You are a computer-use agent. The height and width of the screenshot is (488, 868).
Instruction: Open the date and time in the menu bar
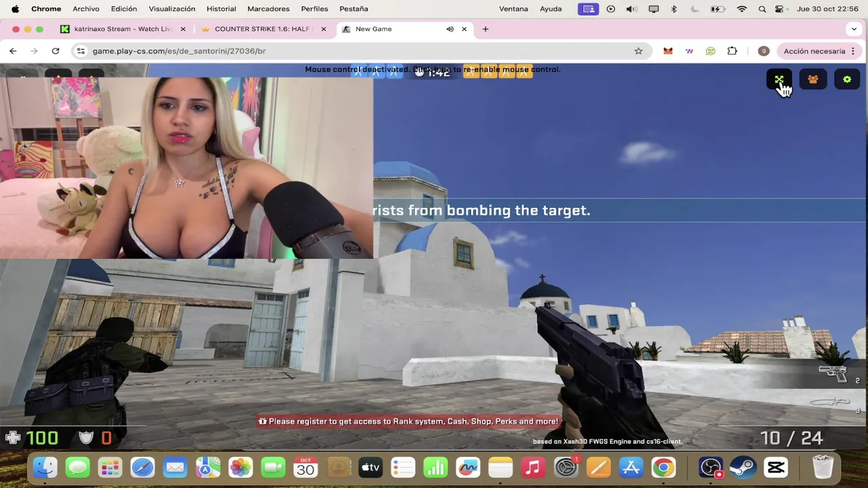(828, 9)
